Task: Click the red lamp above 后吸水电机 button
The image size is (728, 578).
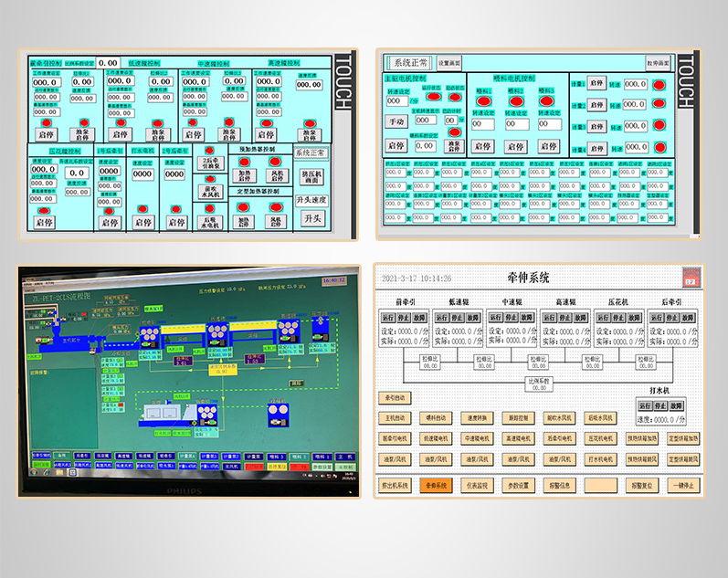Action: pos(211,208)
